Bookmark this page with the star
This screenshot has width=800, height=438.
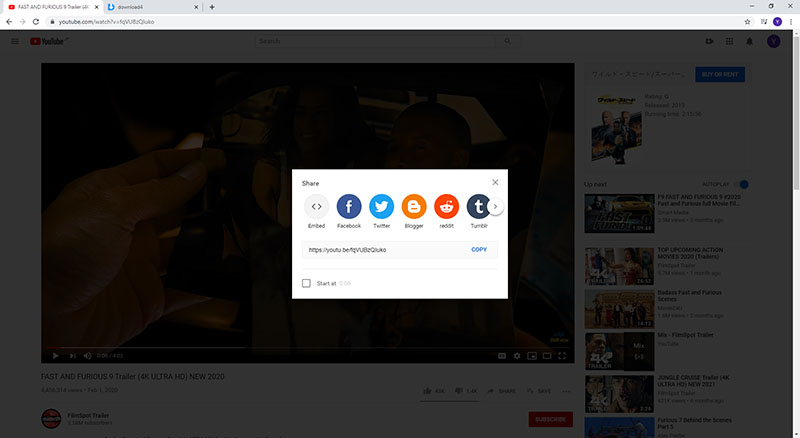(747, 21)
